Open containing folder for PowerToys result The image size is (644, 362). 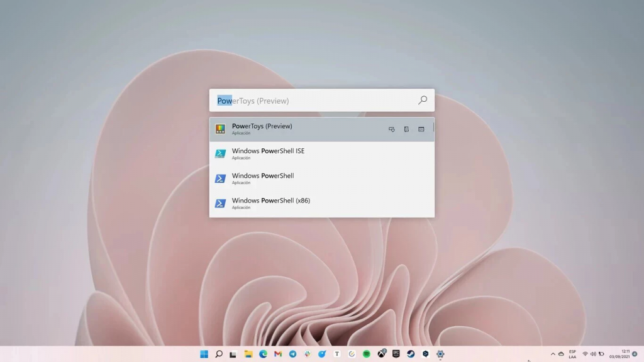(x=406, y=129)
